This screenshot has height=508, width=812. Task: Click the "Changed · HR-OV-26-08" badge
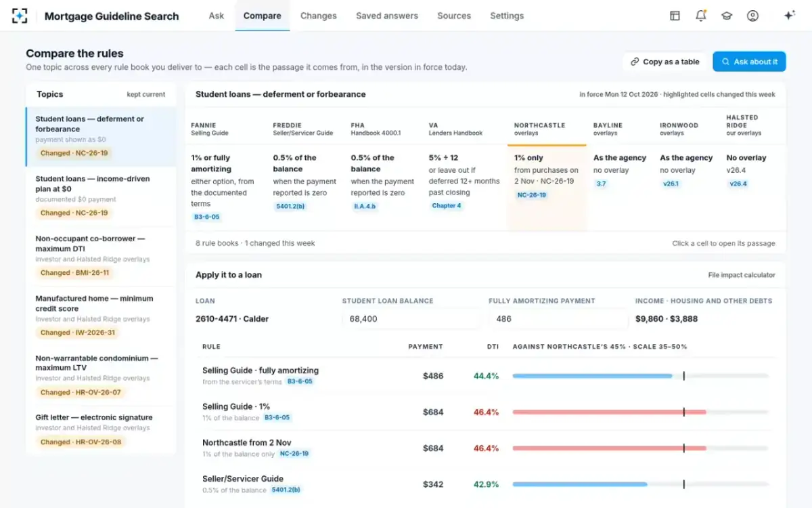[x=81, y=442]
